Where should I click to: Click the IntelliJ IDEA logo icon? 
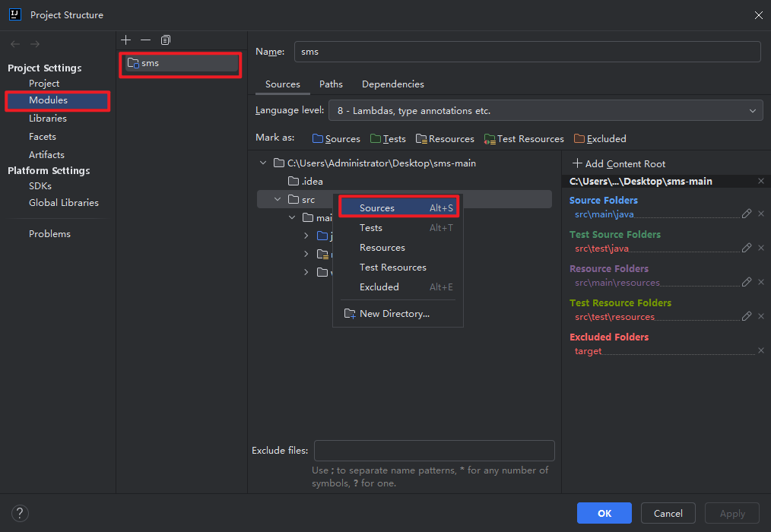tap(15, 14)
